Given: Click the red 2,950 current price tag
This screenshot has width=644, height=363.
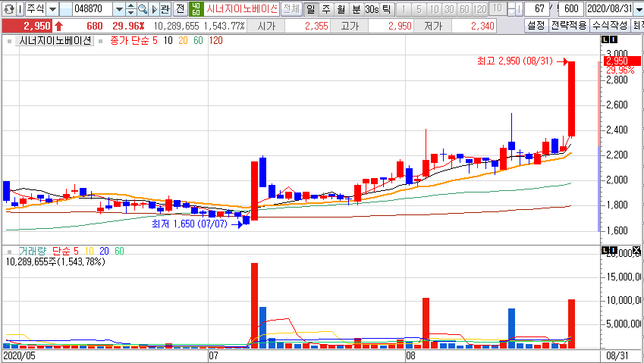Looking at the screenshot, I should (x=621, y=61).
